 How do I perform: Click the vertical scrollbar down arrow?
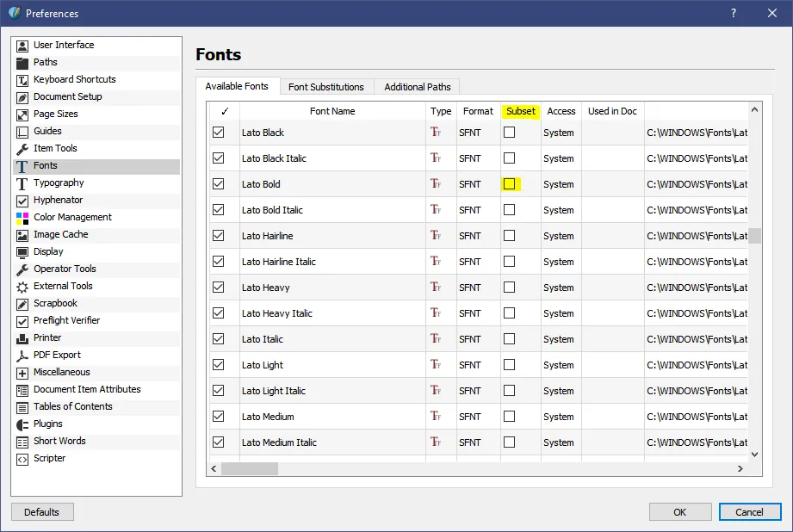point(754,455)
